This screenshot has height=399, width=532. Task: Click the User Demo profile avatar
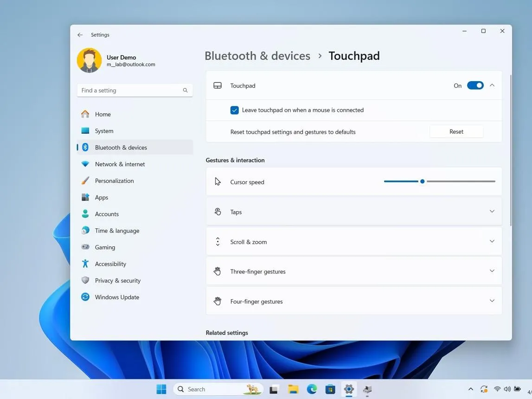[89, 60]
